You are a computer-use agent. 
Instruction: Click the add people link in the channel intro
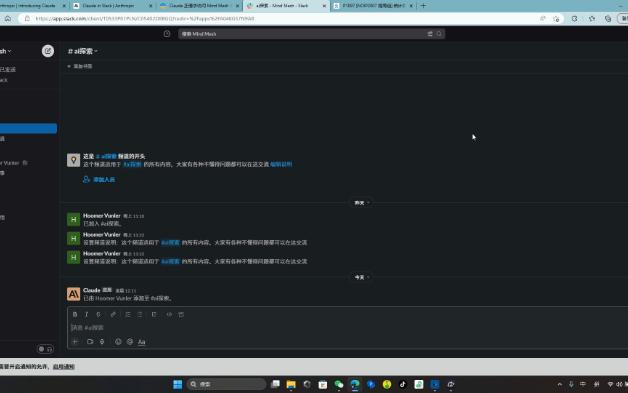coord(99,179)
